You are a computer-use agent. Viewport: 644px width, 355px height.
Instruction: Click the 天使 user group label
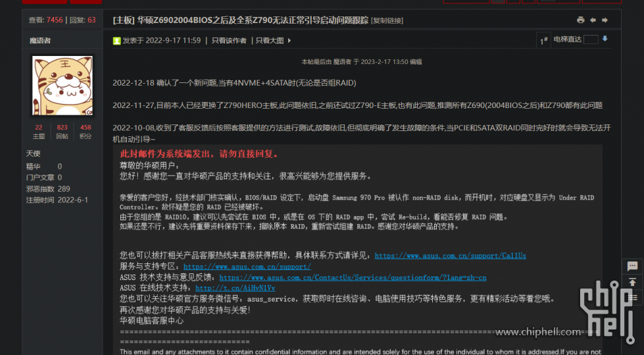[34, 153]
